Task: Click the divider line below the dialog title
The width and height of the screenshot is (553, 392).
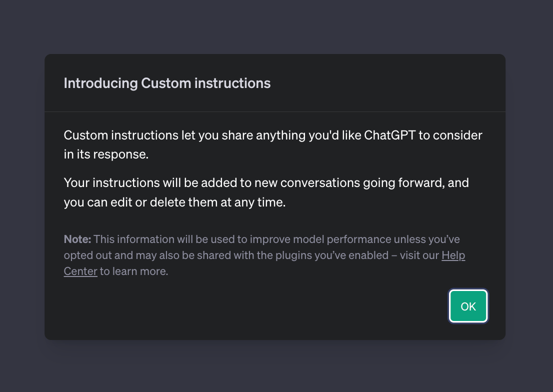Action: click(275, 111)
